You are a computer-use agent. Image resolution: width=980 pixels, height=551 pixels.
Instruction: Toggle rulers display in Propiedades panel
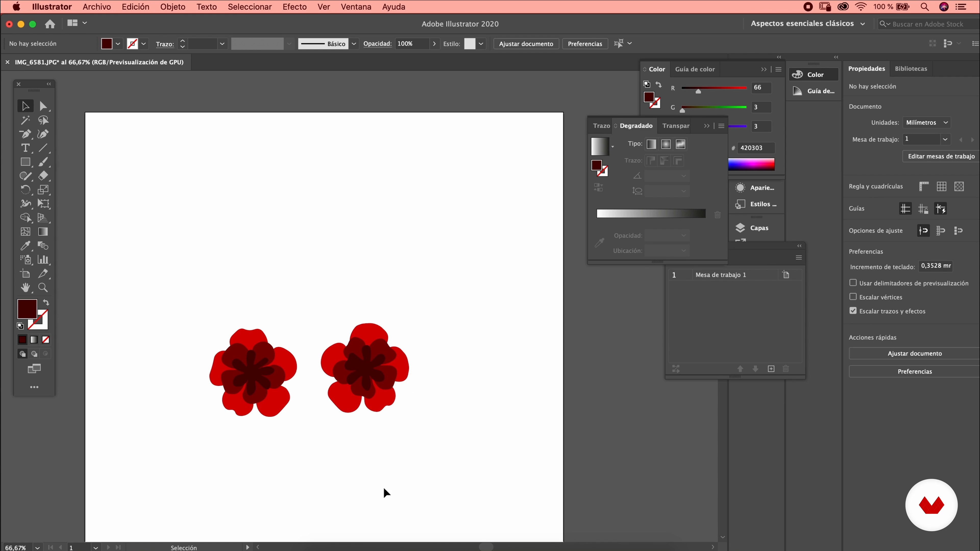point(924,186)
